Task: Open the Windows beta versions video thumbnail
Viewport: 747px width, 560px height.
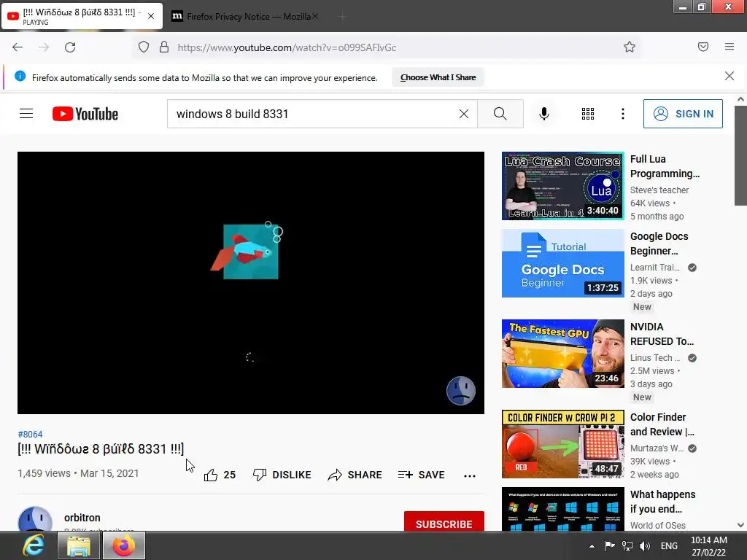Action: [x=562, y=508]
